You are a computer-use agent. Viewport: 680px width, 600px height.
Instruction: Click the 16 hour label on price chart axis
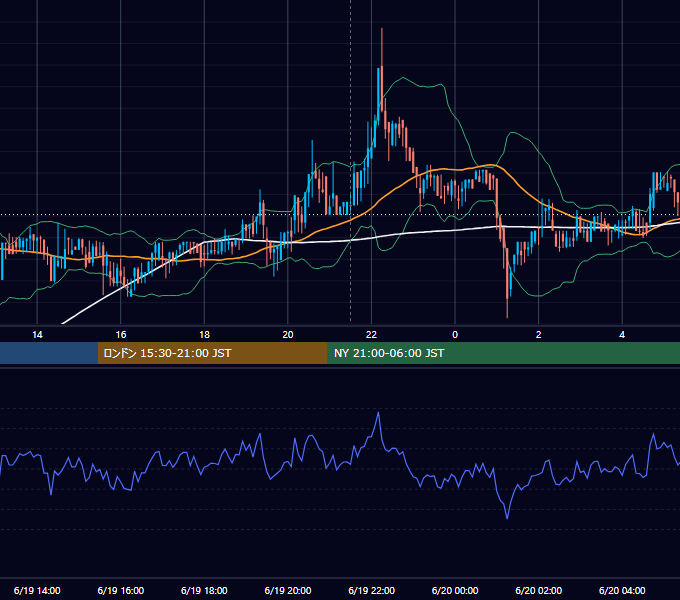click(121, 335)
